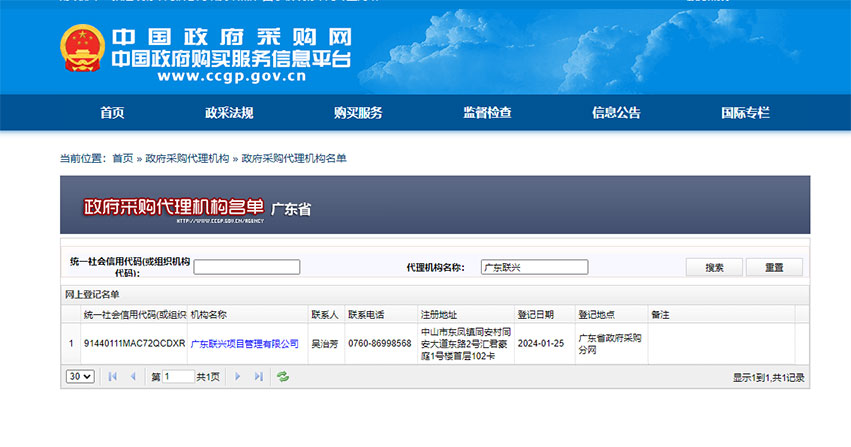Jump to last page of results
851x447 pixels.
[259, 377]
